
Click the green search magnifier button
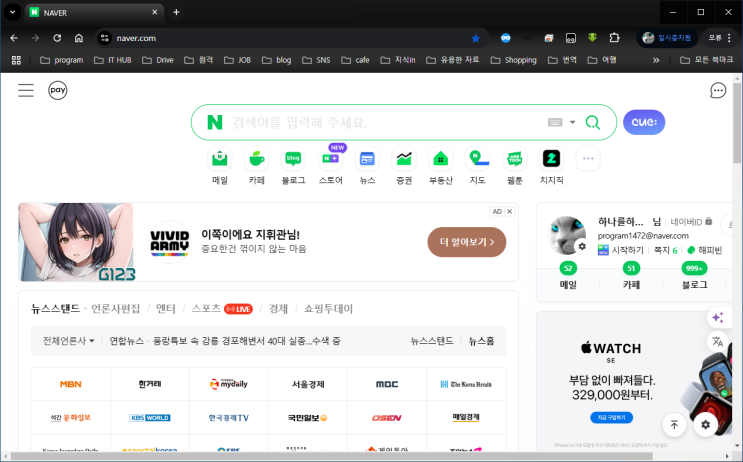(592, 122)
